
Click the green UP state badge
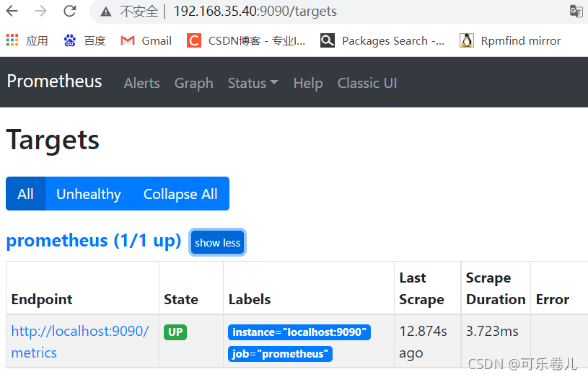[x=175, y=332]
